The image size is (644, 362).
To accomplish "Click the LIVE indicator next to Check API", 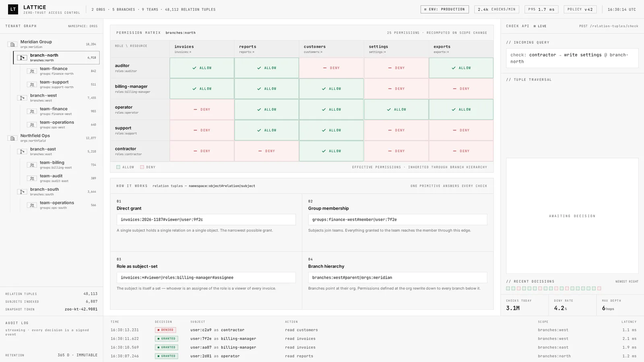I will pyautogui.click(x=540, y=26).
